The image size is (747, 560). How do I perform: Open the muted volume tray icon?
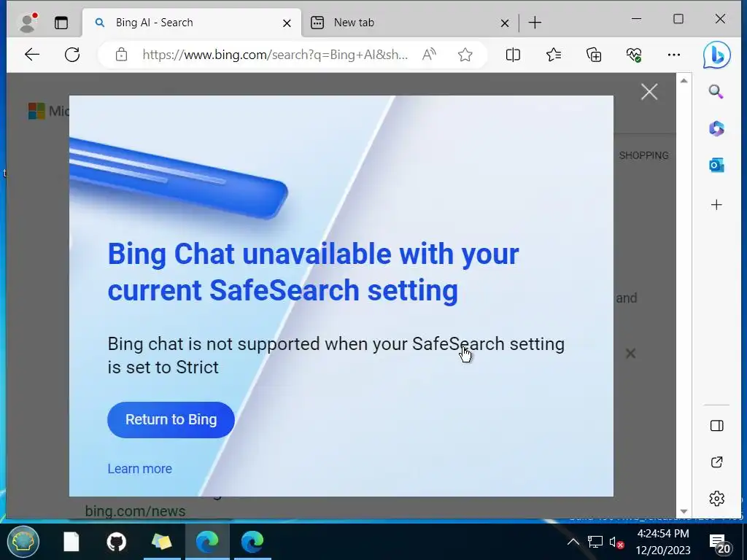click(616, 542)
